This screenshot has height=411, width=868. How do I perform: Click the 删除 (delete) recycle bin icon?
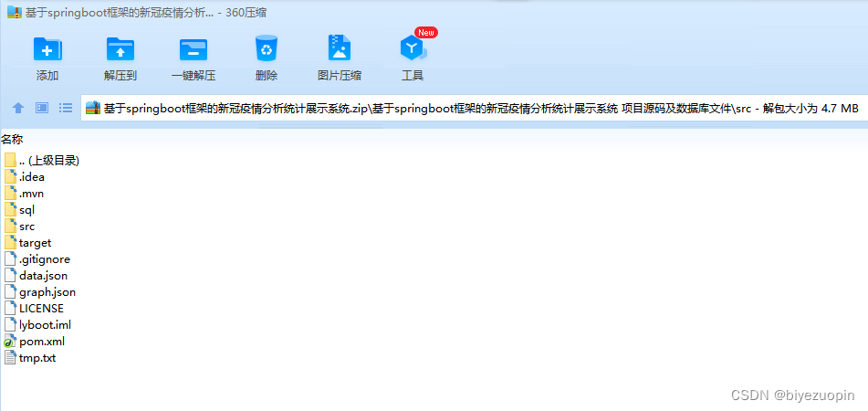pos(267,48)
